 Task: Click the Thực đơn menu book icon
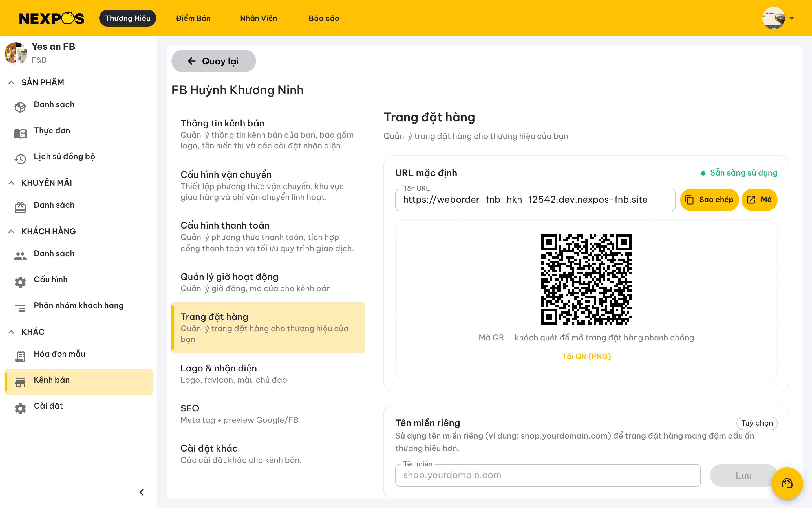point(20,133)
